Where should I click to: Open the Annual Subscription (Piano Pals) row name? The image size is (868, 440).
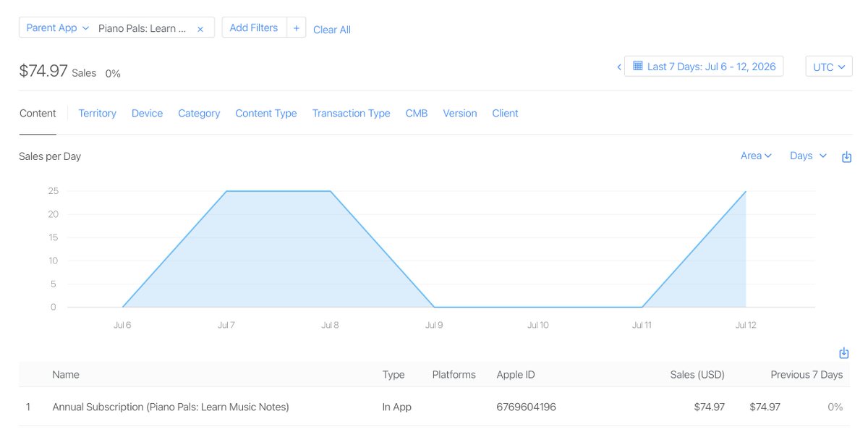pyautogui.click(x=171, y=407)
